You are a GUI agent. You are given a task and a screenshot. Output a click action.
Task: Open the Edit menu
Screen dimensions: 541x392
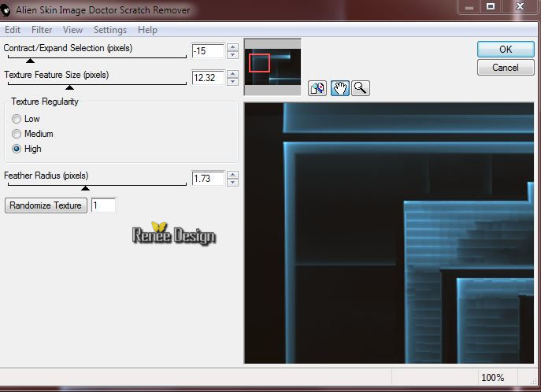13,30
